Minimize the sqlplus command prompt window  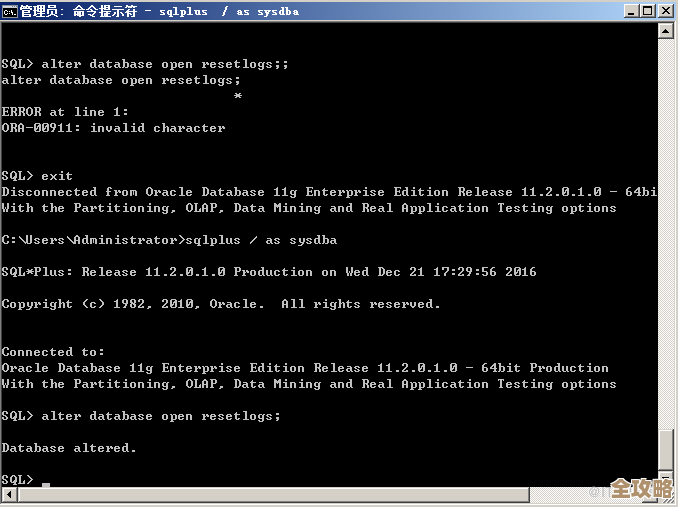click(630, 11)
